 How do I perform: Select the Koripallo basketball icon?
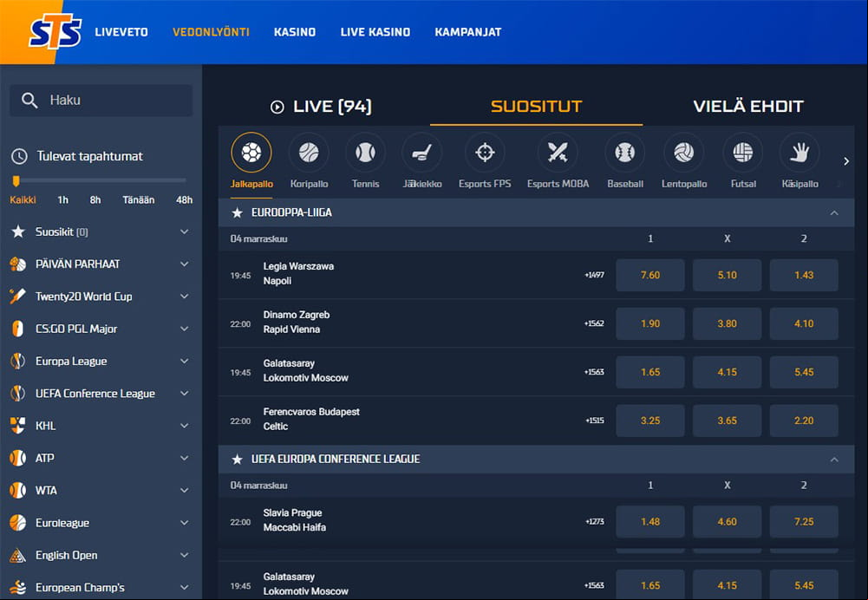coord(309,153)
